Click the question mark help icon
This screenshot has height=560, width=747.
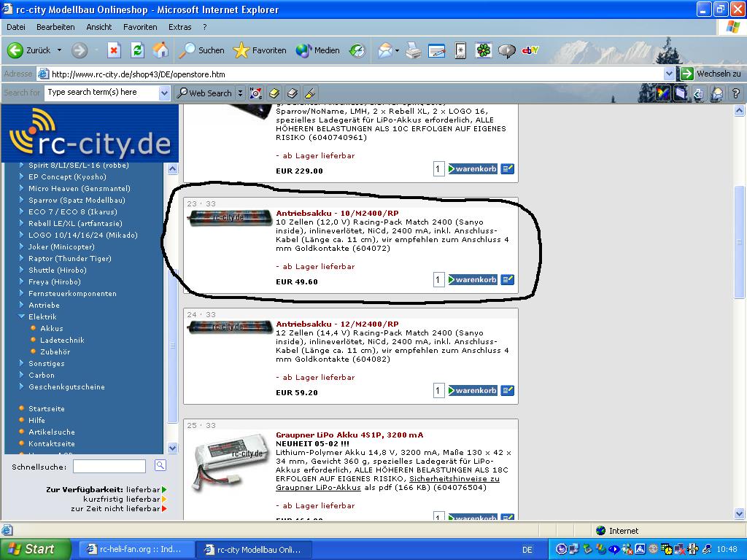(x=735, y=93)
